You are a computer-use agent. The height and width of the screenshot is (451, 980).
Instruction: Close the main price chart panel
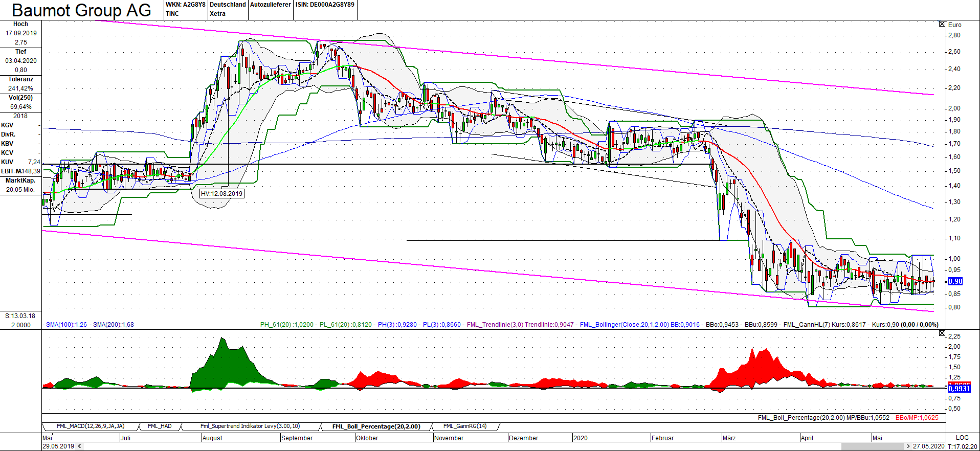(942, 24)
